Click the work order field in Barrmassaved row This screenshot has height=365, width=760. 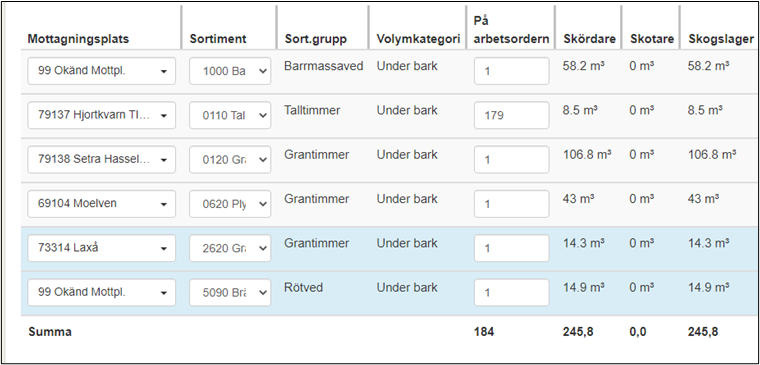tap(511, 71)
